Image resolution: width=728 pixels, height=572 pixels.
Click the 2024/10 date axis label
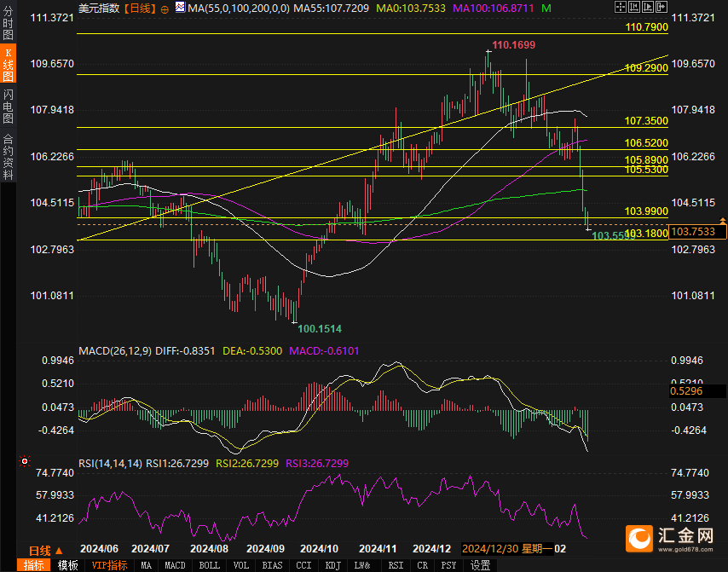click(x=320, y=549)
